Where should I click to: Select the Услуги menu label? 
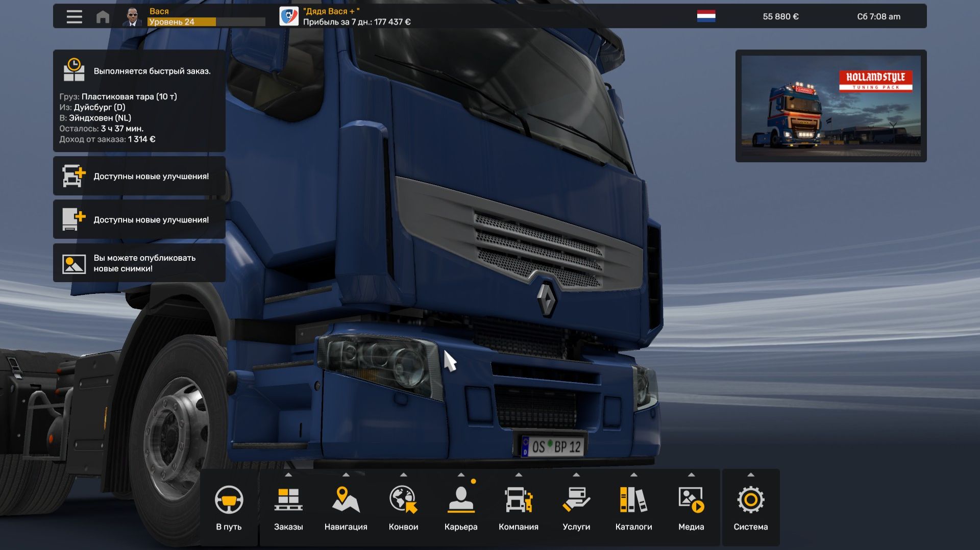tap(576, 527)
